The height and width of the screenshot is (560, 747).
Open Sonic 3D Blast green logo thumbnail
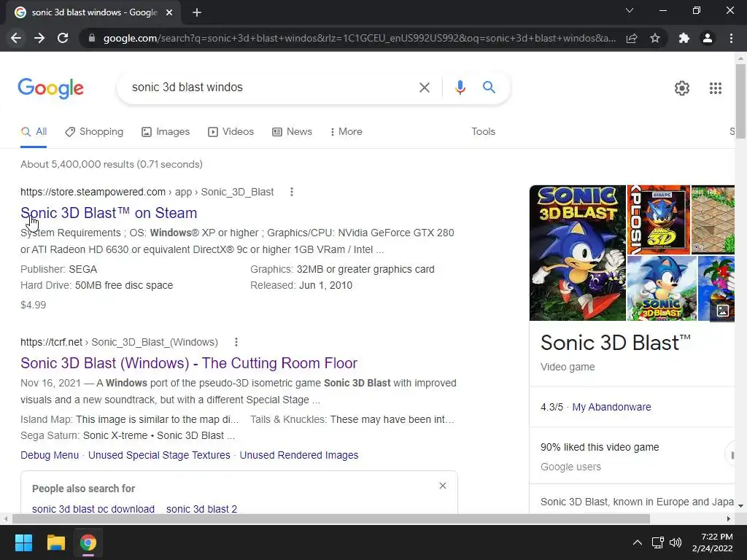point(662,288)
